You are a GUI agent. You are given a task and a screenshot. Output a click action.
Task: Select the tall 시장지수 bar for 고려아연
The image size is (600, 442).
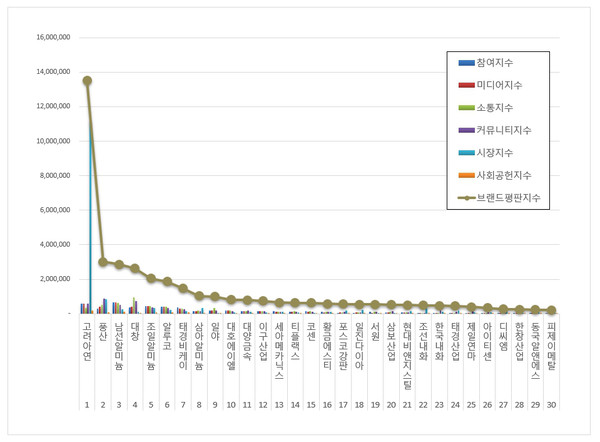pyautogui.click(x=91, y=200)
